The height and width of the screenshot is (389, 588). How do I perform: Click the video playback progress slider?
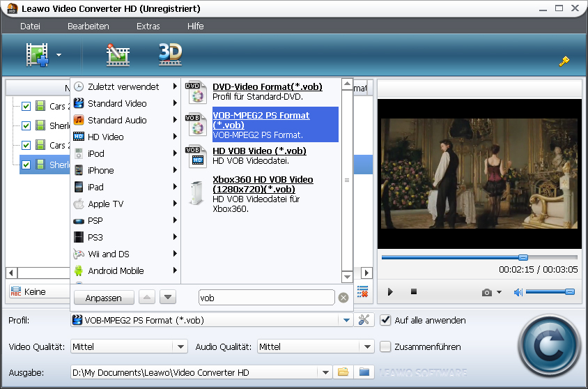(479, 257)
